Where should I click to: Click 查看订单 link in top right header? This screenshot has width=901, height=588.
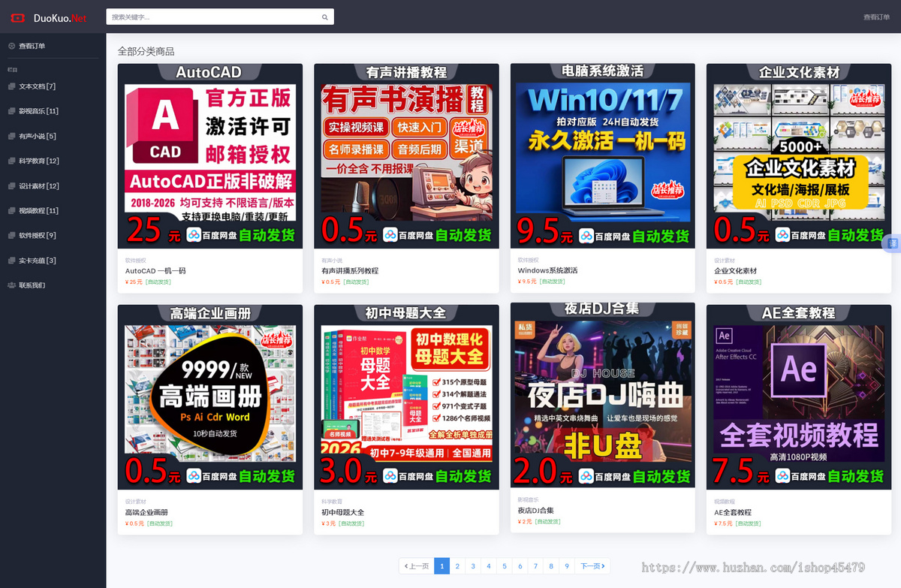coord(876,17)
